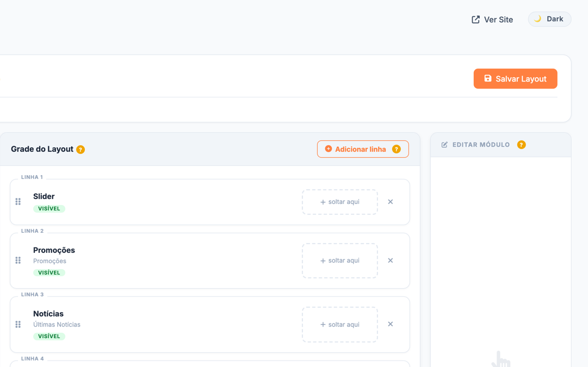
Task: Click the Grade do Layout heading
Action: pos(42,149)
